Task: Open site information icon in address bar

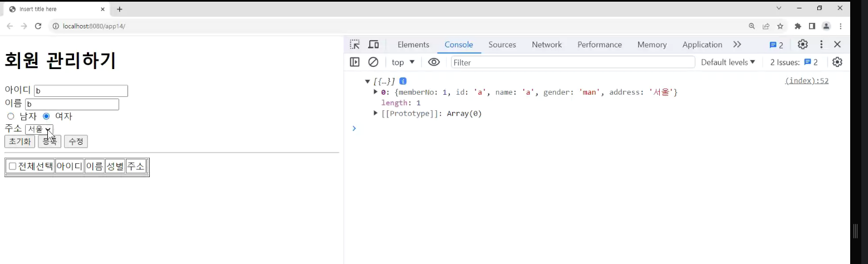Action: pos(56,26)
